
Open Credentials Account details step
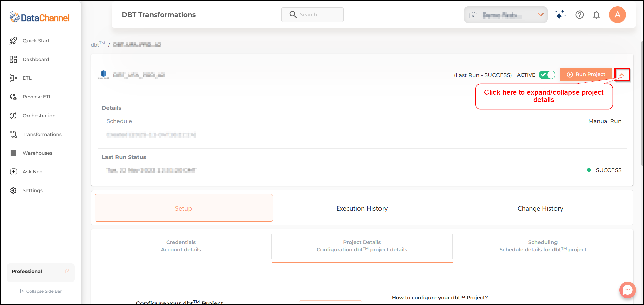tap(181, 246)
